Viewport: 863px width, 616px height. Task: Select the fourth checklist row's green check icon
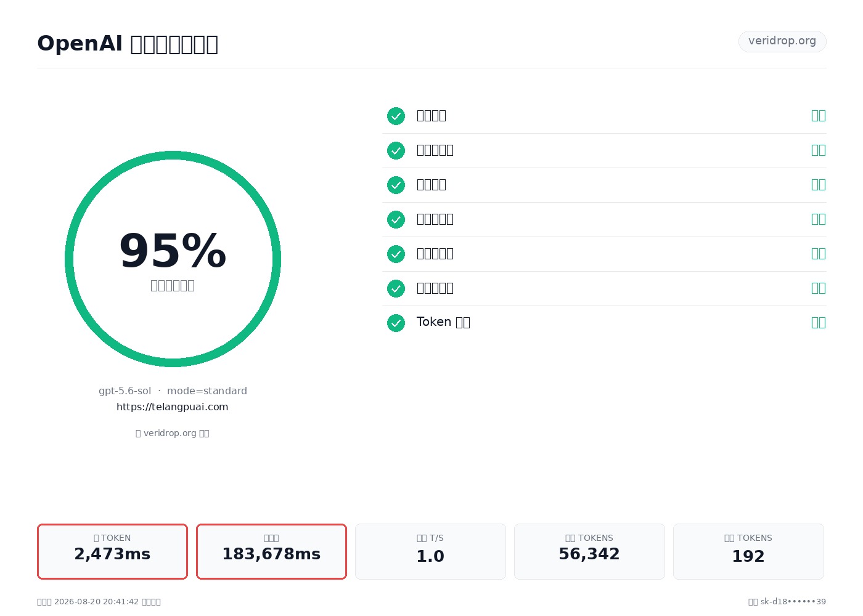(x=396, y=219)
